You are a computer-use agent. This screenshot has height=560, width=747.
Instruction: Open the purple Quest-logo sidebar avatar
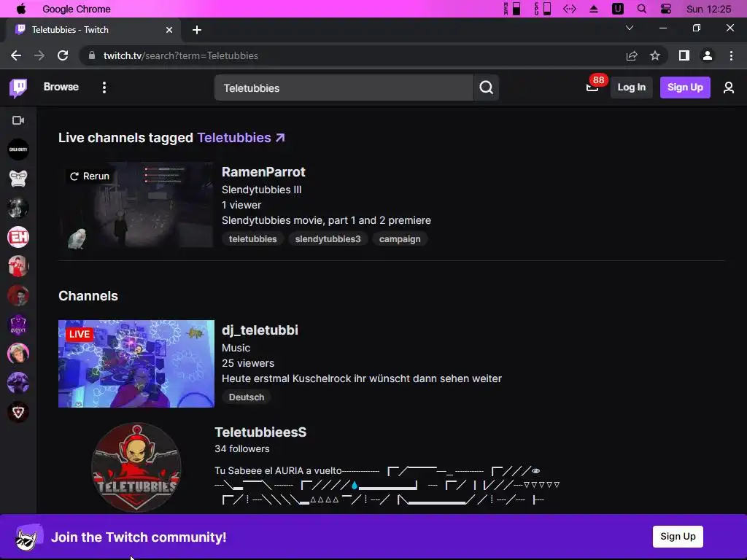(18, 324)
